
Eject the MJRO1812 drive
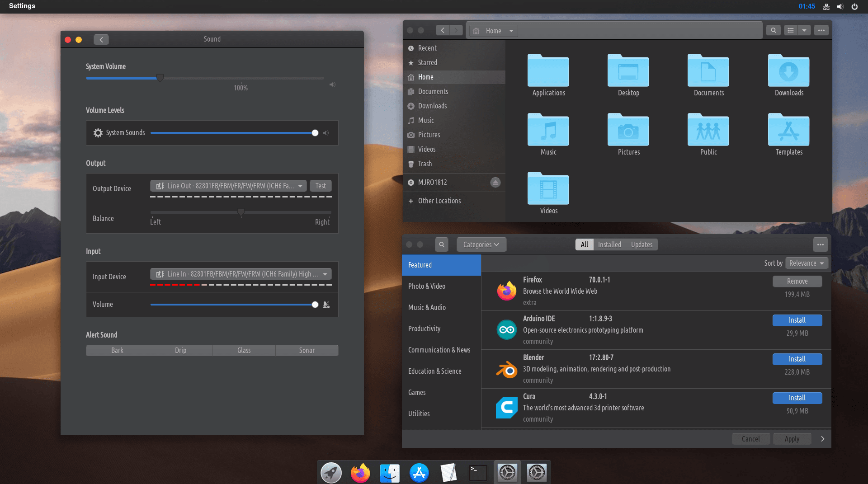click(x=495, y=183)
